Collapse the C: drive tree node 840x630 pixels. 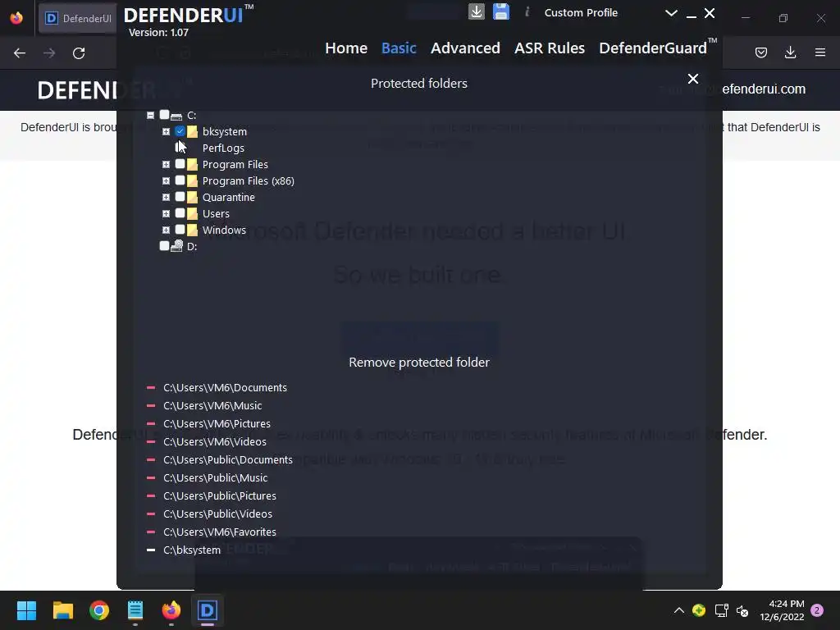tap(151, 115)
